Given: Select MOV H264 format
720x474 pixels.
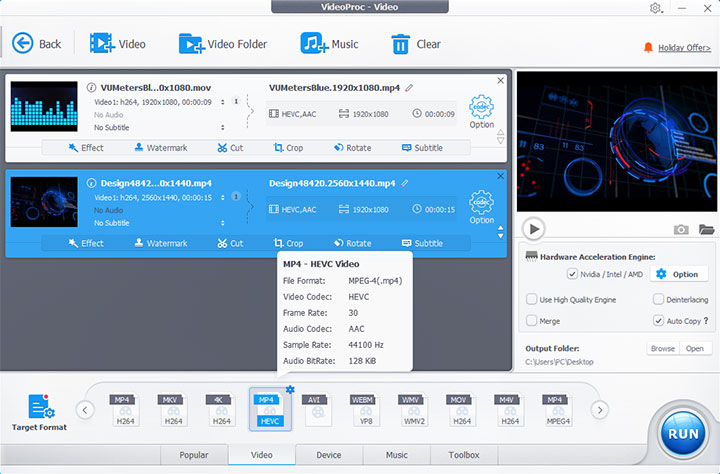Looking at the screenshot, I should click(x=461, y=410).
